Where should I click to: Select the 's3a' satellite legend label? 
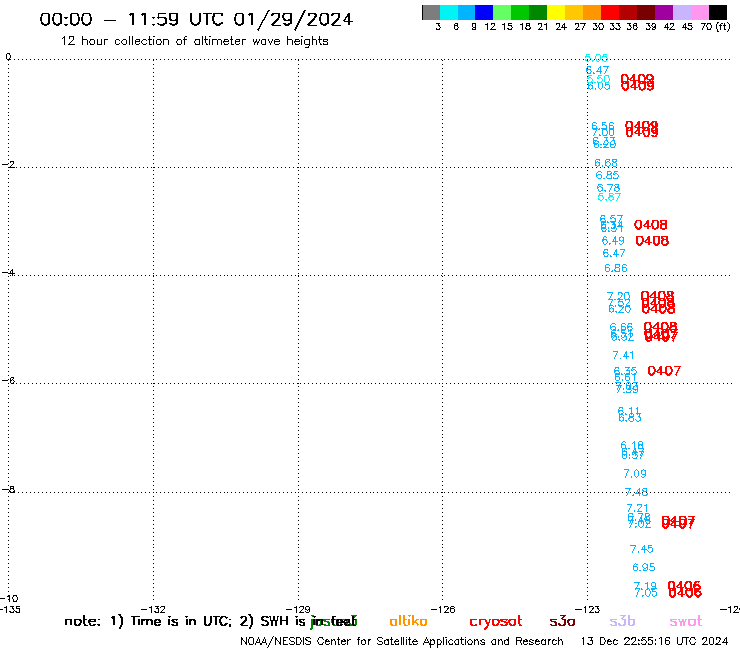click(x=562, y=621)
